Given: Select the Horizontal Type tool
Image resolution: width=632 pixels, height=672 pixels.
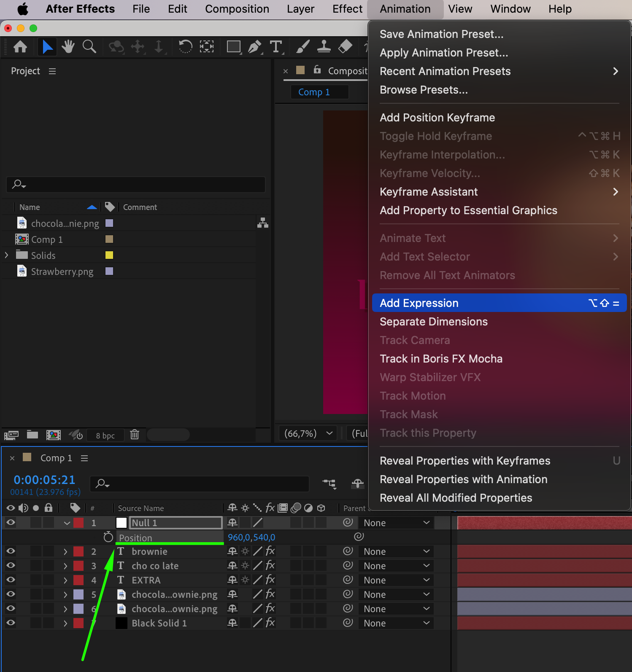Looking at the screenshot, I should [276, 46].
